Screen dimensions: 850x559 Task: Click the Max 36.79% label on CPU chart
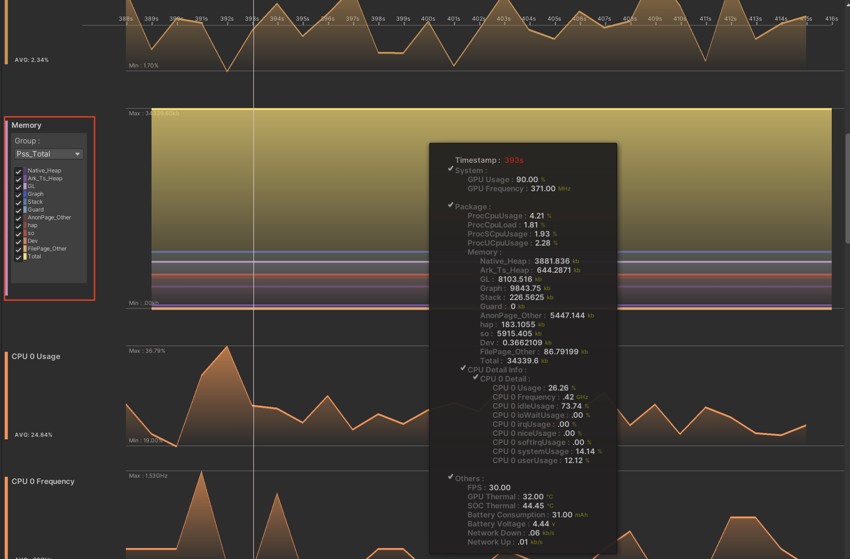click(147, 351)
